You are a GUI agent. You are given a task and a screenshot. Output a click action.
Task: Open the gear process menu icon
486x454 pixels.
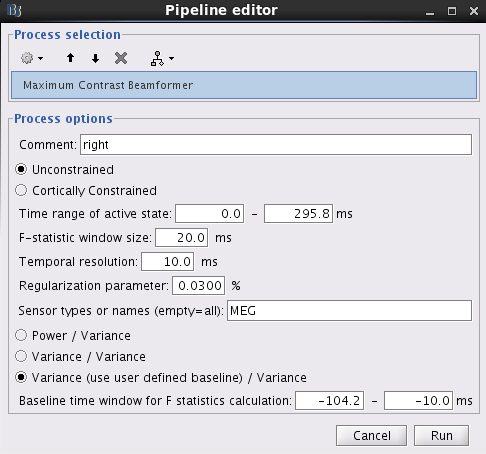click(x=27, y=58)
